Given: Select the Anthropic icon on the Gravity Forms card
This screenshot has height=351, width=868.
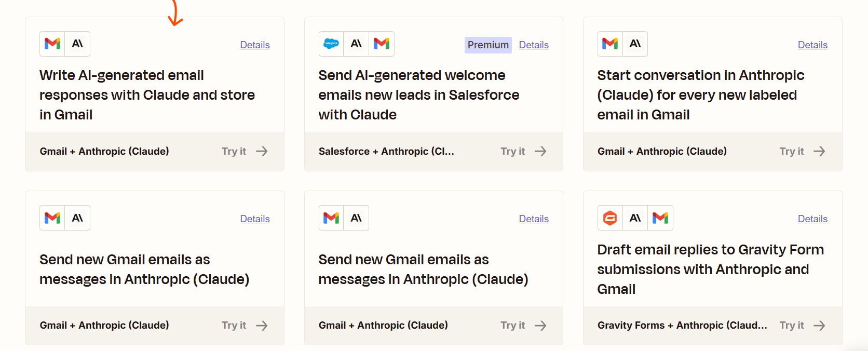Looking at the screenshot, I should click(x=635, y=218).
